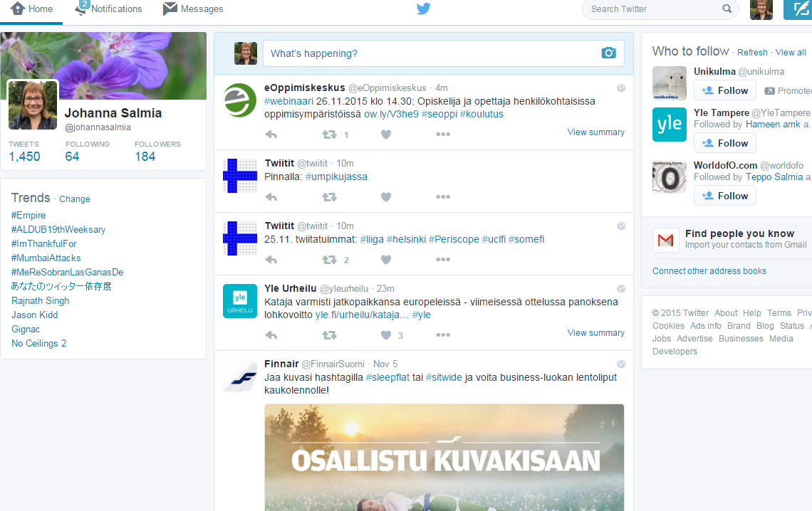This screenshot has height=511, width=812.
Task: Follow Unikulma
Action: (x=724, y=90)
